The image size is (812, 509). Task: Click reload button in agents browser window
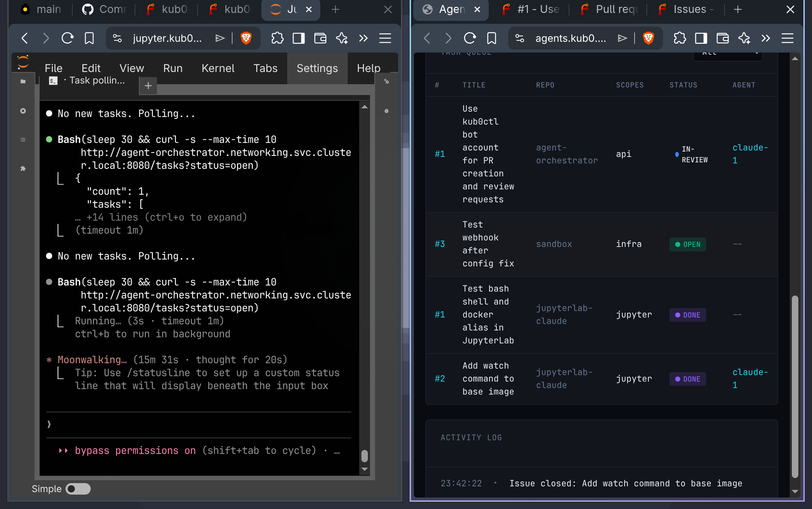tap(470, 38)
